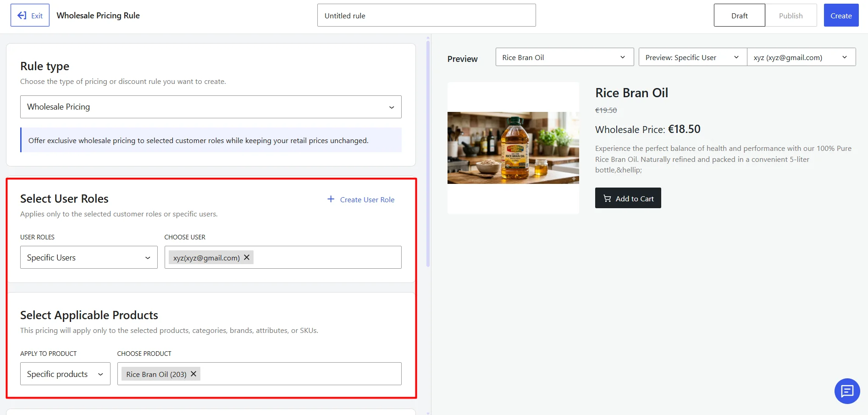Open the xyz (xyz@gmail.com) preview user dropdown
This screenshot has height=415, width=868.
point(801,57)
